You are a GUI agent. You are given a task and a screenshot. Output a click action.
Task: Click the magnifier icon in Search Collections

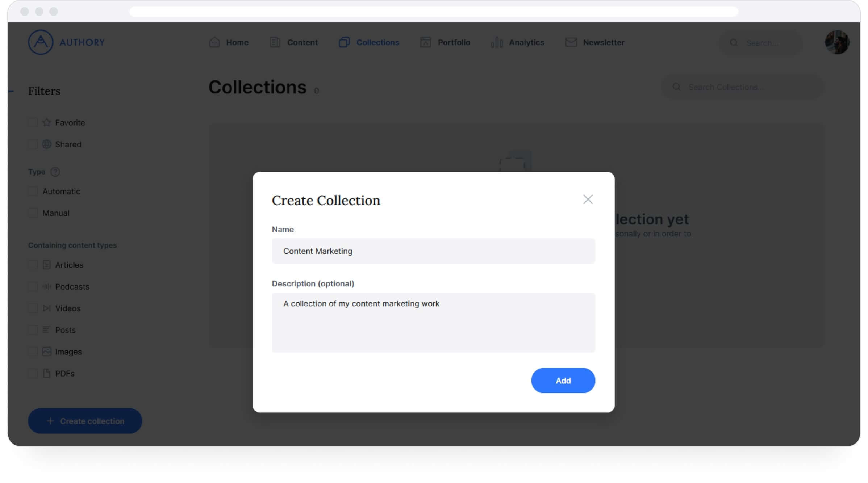tap(676, 87)
